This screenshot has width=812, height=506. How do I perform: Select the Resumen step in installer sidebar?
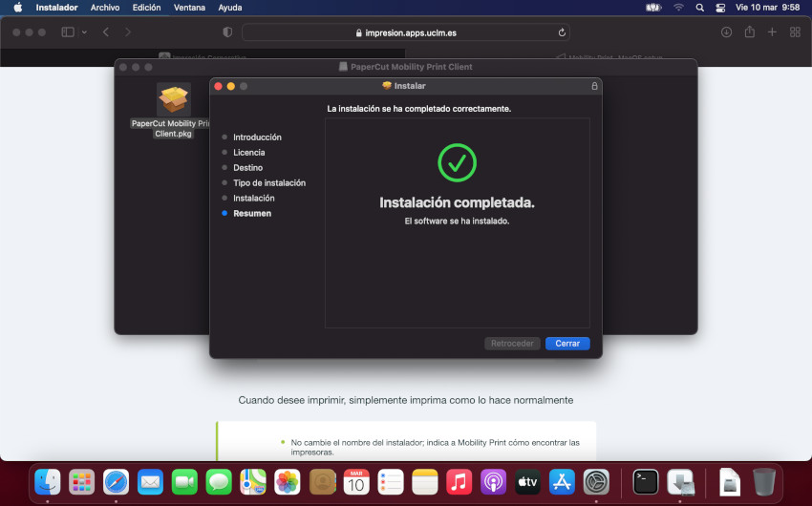(251, 213)
